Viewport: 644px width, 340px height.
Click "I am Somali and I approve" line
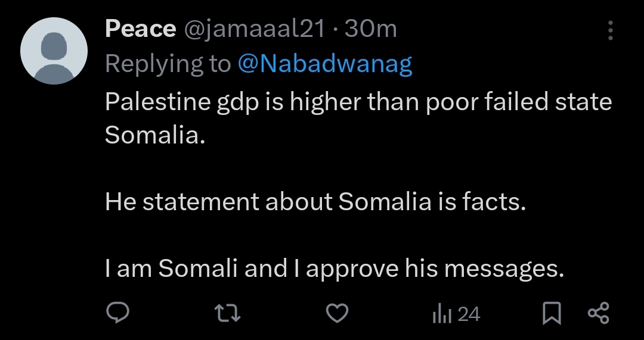pyautogui.click(x=334, y=270)
